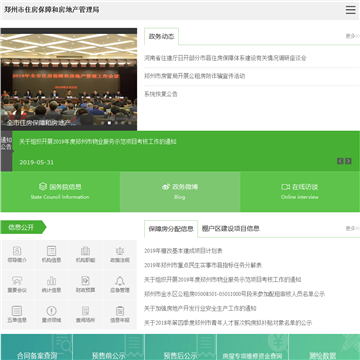Select the 保障房分配信息 tab
This screenshot has height=360, width=360.
[x=171, y=229]
